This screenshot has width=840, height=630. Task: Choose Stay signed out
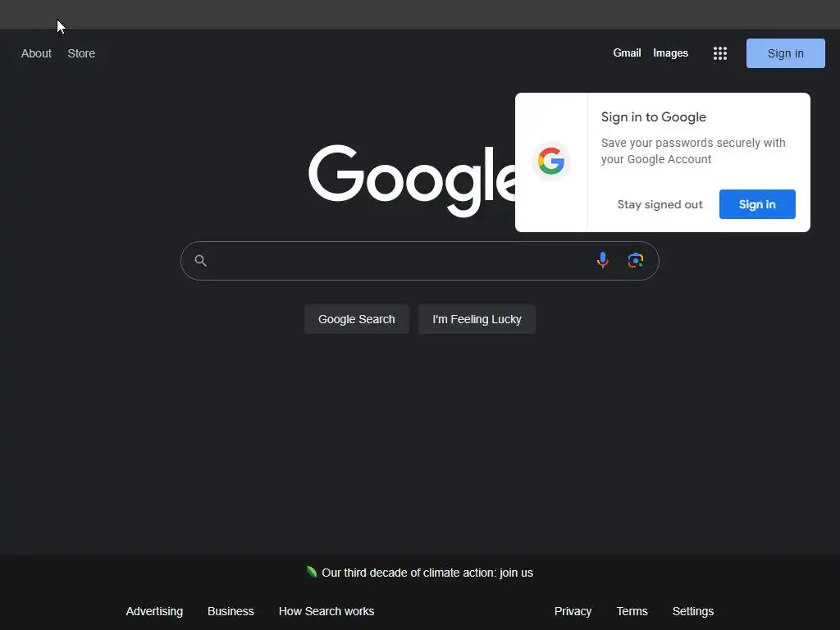coord(660,204)
